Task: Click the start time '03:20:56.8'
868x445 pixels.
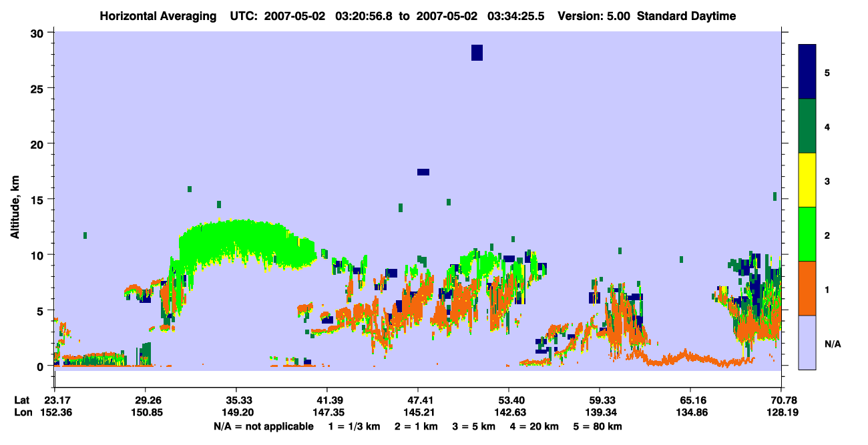Action: (365, 16)
